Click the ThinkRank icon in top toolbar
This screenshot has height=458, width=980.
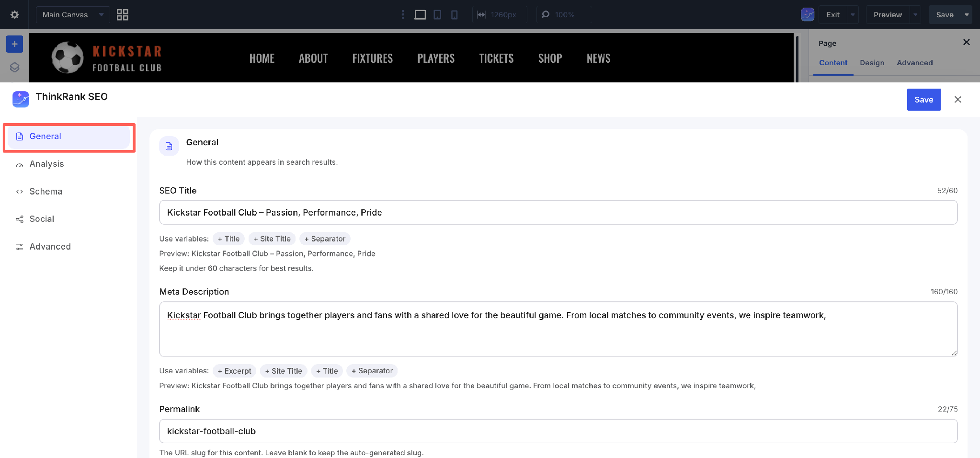(808, 14)
